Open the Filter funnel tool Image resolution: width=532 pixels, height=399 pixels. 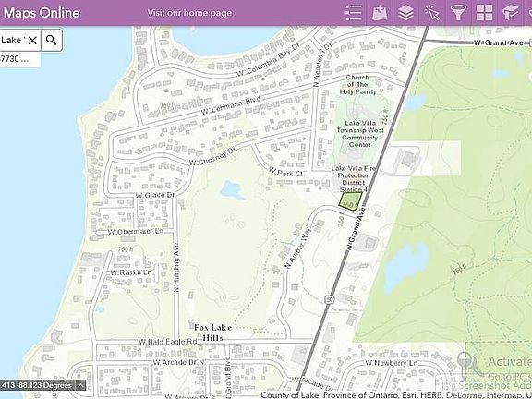point(458,13)
